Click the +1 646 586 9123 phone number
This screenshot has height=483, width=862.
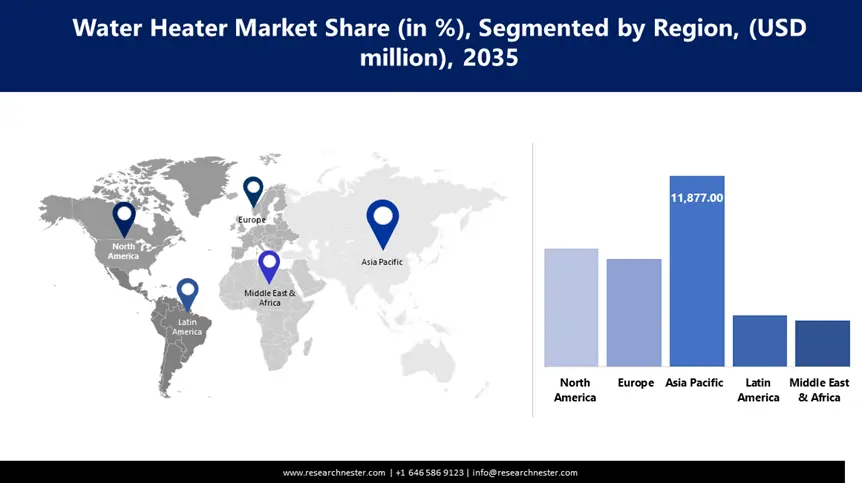tap(429, 473)
